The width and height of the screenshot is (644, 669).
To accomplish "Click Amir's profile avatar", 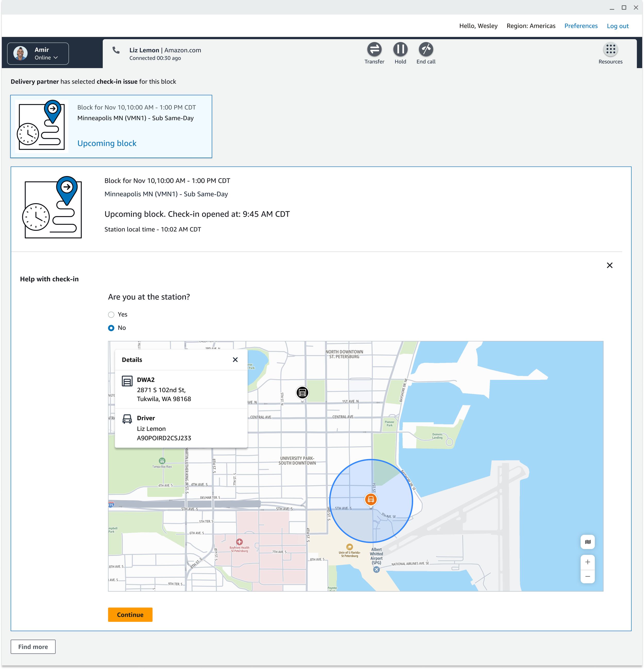I will pyautogui.click(x=20, y=54).
